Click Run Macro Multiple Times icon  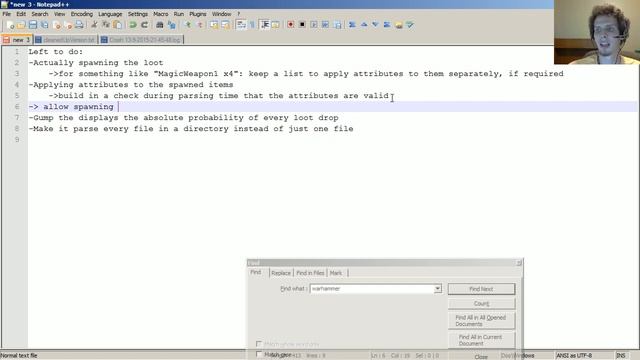coord(325,25)
